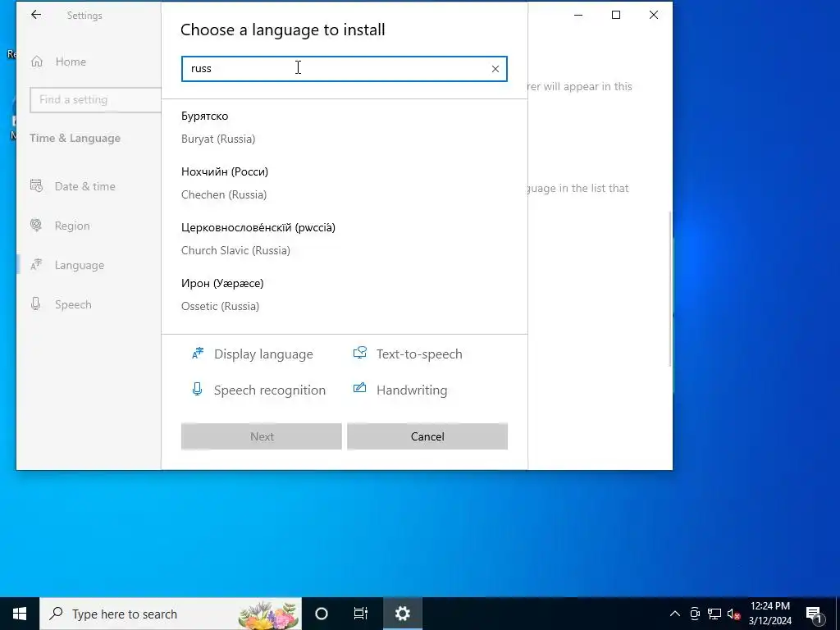
Task: Click the network icon in system tray
Action: [x=714, y=614]
